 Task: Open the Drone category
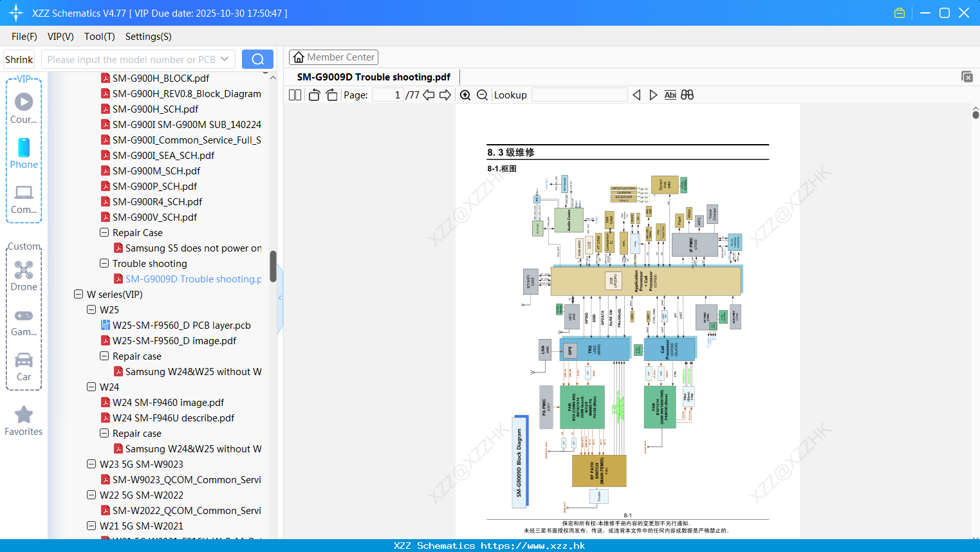click(24, 275)
